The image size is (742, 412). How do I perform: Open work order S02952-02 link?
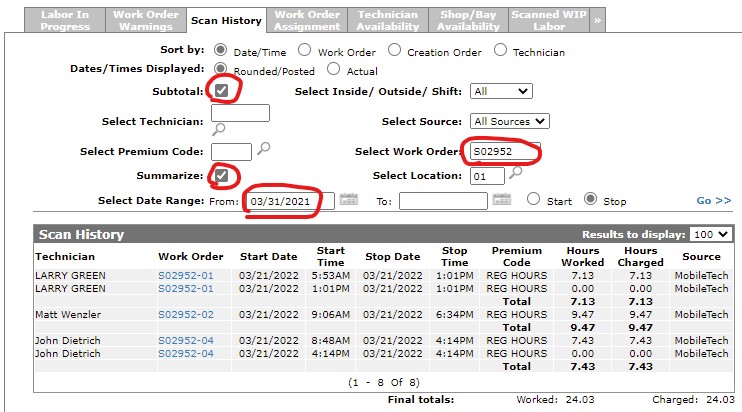click(x=185, y=314)
